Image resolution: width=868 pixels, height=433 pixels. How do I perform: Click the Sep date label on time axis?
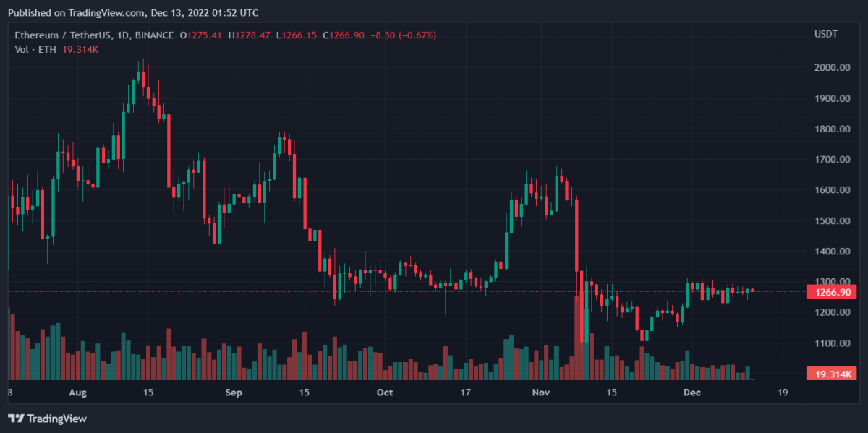click(234, 393)
